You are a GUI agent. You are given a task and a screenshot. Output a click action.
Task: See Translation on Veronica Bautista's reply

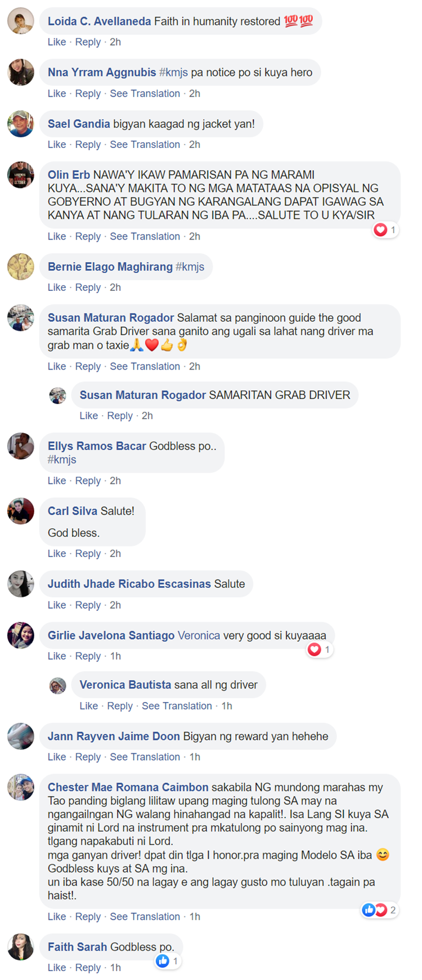pos(177,705)
